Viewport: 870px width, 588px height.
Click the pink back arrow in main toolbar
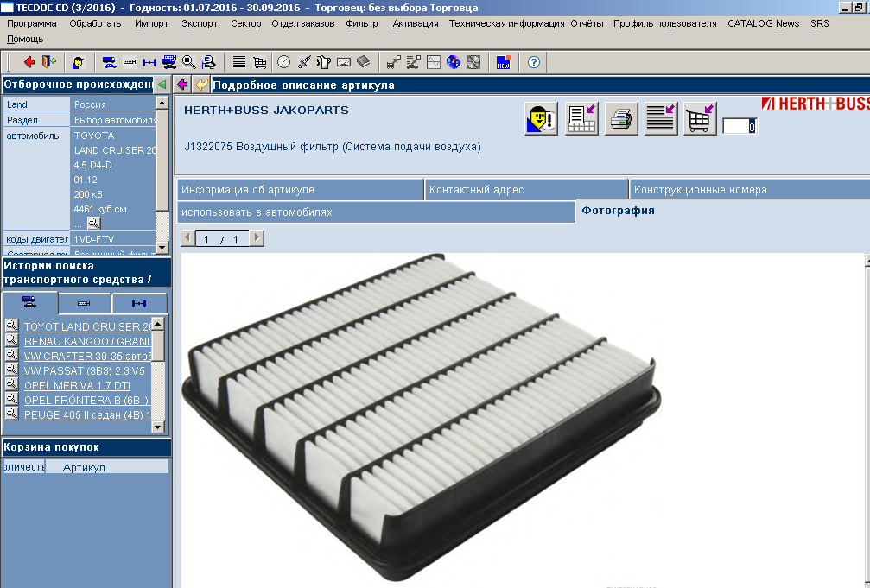pyautogui.click(x=29, y=62)
